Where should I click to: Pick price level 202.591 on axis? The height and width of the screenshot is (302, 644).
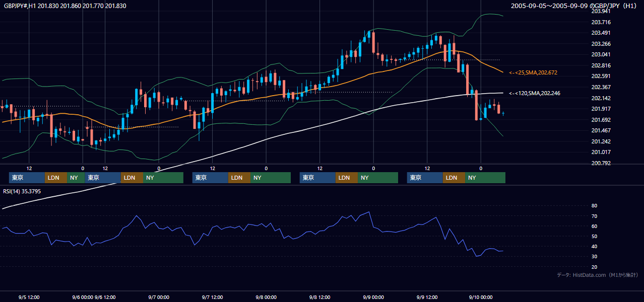(601, 77)
